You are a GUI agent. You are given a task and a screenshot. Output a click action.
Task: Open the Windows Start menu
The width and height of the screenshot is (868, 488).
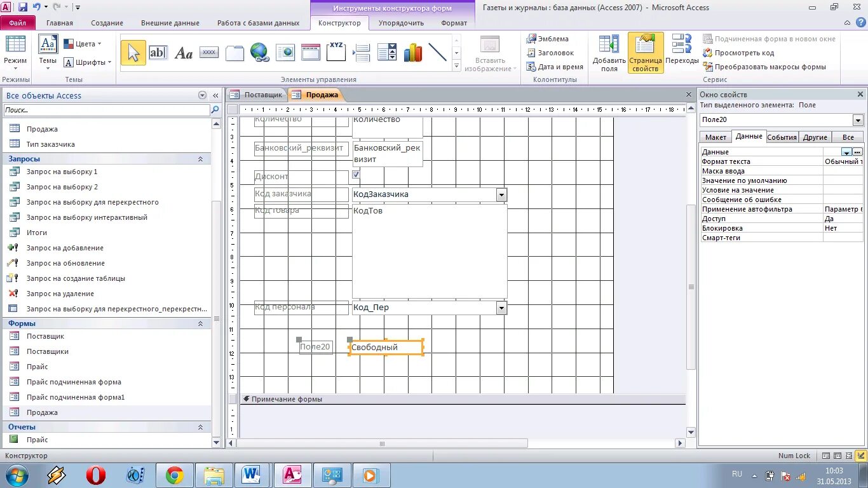tap(17, 475)
